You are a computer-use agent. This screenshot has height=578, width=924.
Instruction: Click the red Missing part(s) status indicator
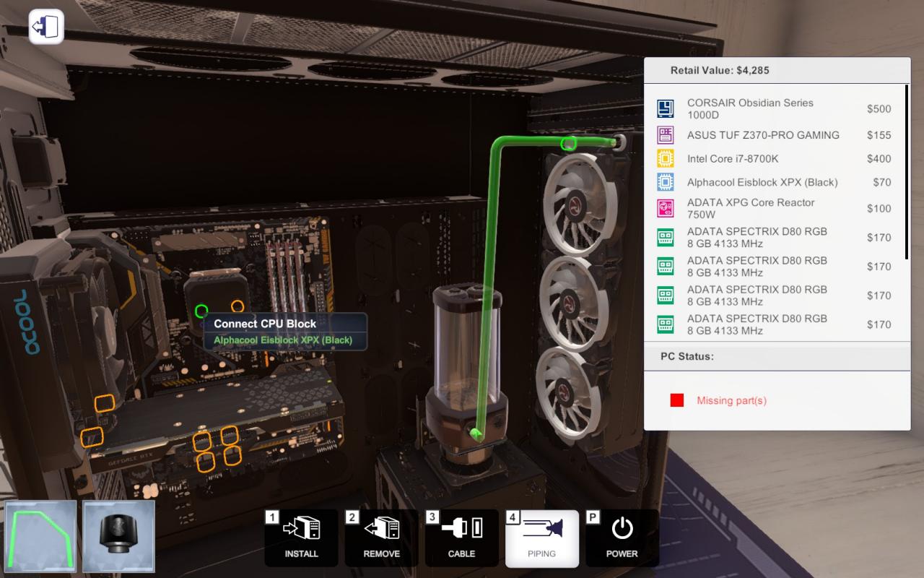click(676, 400)
